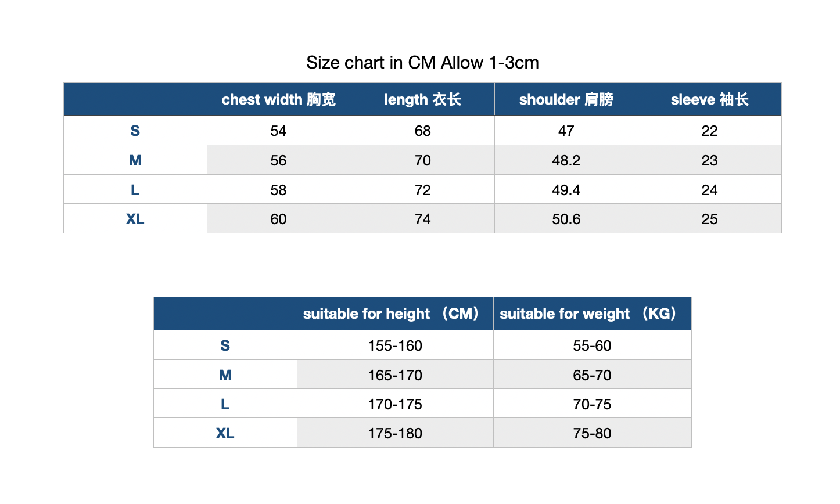The width and height of the screenshot is (840, 504).
Task: Select the shoulder cell showing 50.6
Action: pyautogui.click(x=566, y=219)
